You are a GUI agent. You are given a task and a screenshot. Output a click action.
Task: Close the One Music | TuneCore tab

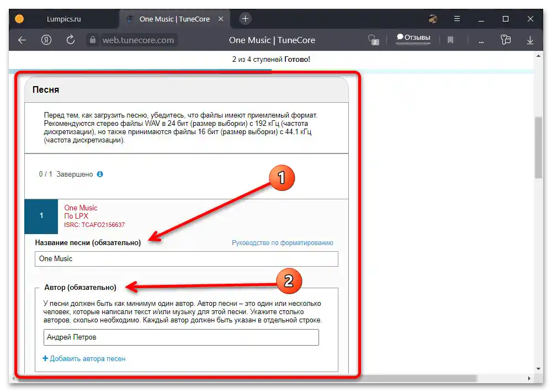[221, 19]
